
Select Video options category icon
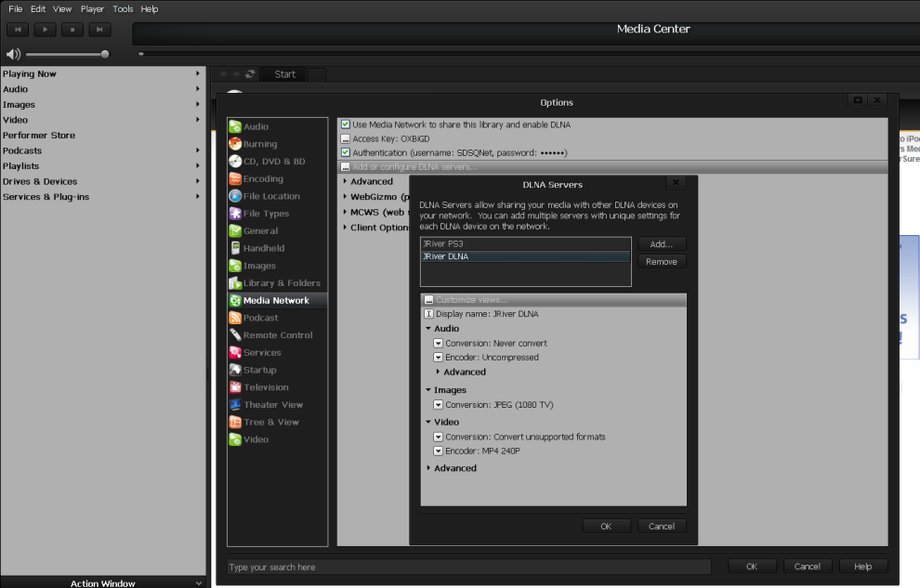coord(235,439)
